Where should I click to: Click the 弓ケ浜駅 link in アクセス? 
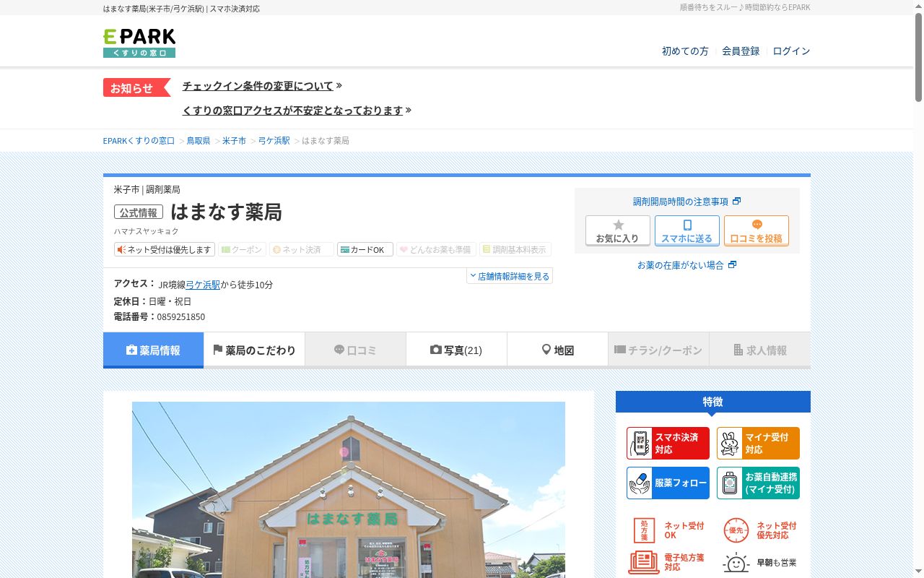203,285
